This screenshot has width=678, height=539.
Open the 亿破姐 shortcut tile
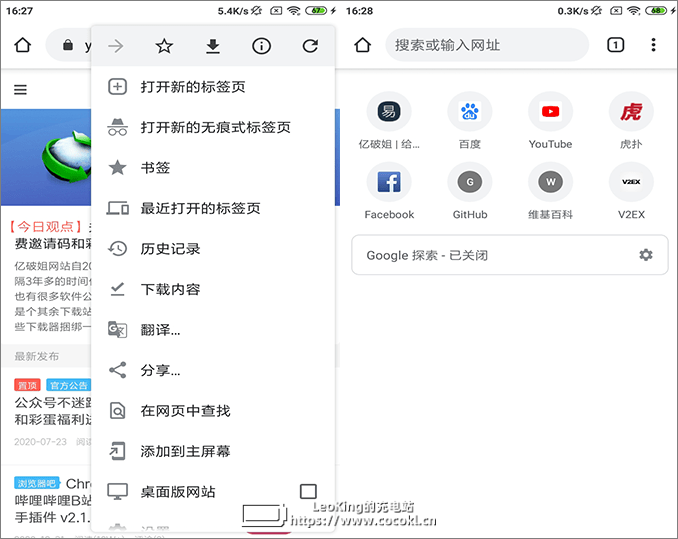(x=389, y=121)
